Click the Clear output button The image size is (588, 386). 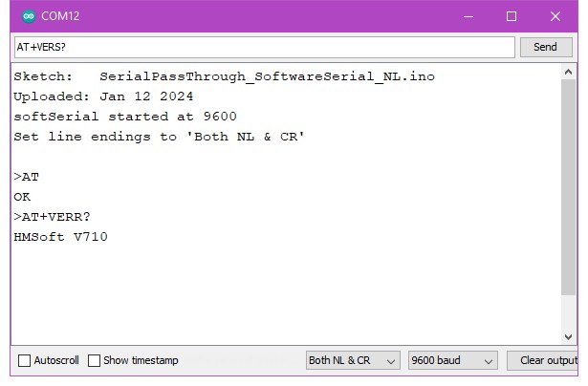545,360
